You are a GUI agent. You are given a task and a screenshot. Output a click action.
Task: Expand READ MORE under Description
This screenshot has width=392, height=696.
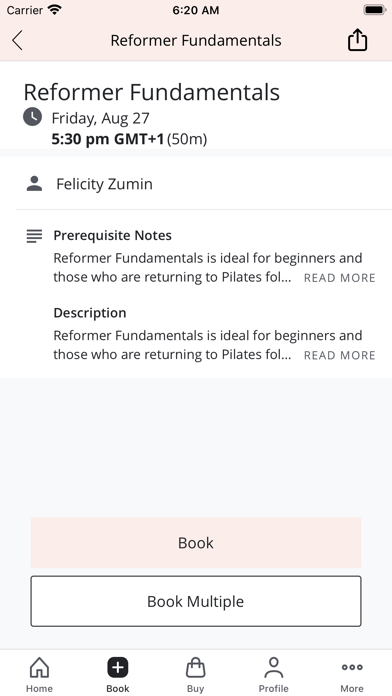(340, 355)
